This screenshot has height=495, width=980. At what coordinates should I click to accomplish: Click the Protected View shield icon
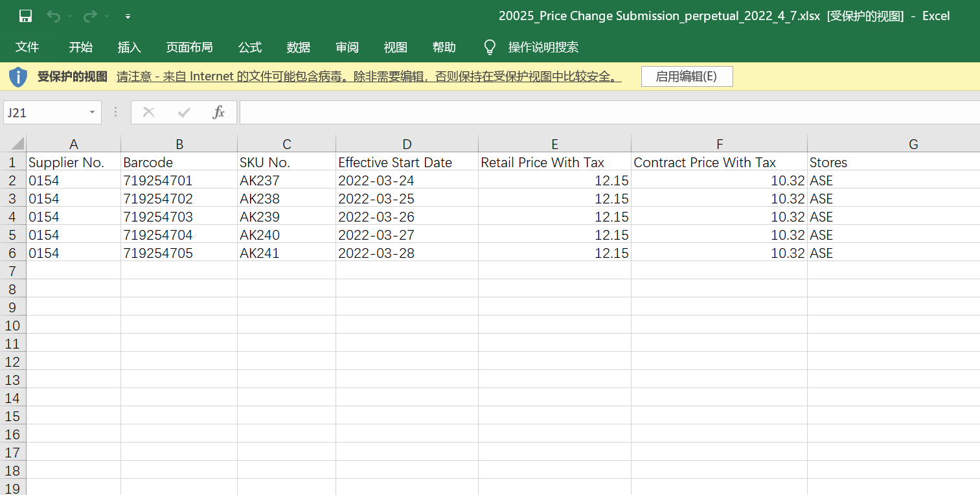coord(18,76)
